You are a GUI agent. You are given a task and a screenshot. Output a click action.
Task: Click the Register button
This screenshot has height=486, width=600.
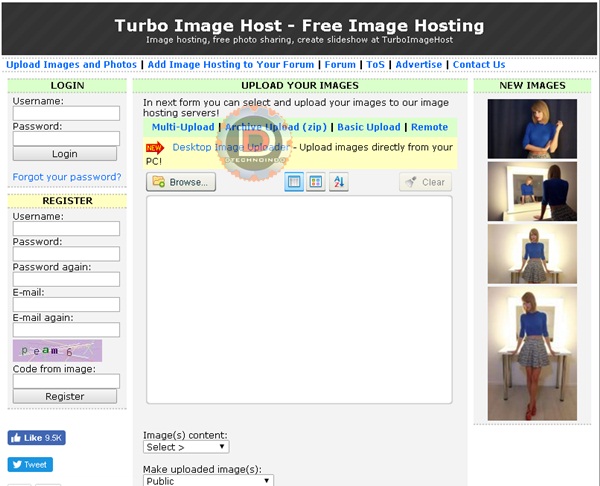[65, 396]
